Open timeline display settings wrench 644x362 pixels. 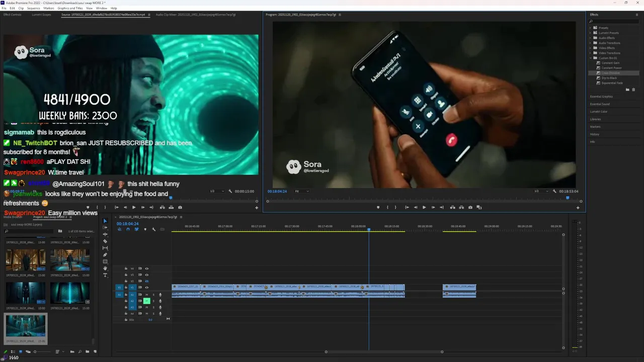coord(153,229)
